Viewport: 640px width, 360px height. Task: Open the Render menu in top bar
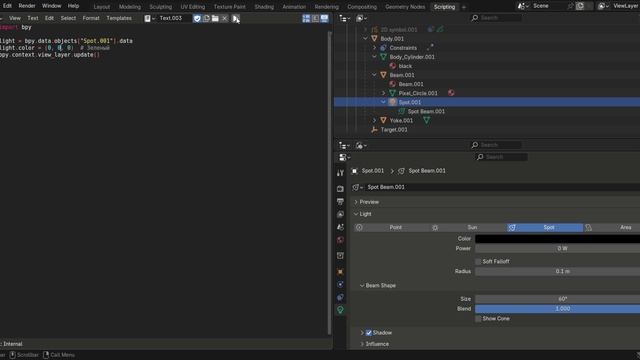(27, 6)
